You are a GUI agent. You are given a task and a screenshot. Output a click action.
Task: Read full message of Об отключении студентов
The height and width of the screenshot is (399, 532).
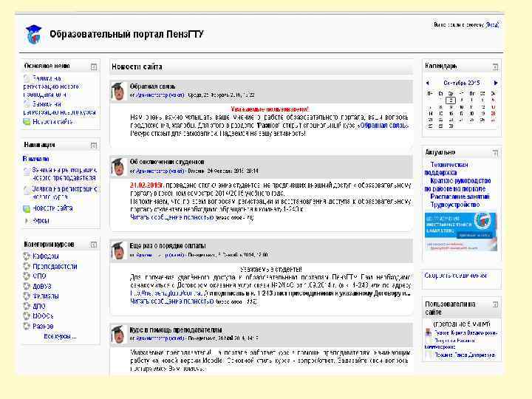point(171,217)
